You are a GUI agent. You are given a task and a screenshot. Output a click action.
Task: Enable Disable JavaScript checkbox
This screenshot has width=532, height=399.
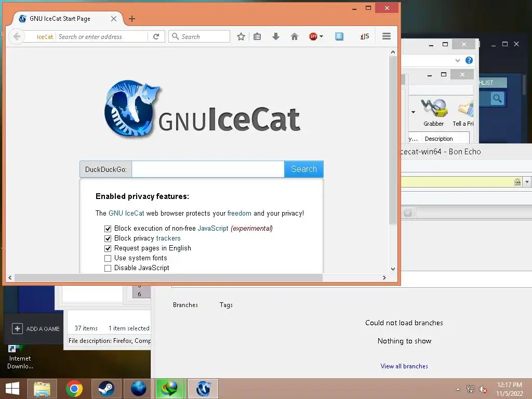click(x=108, y=268)
